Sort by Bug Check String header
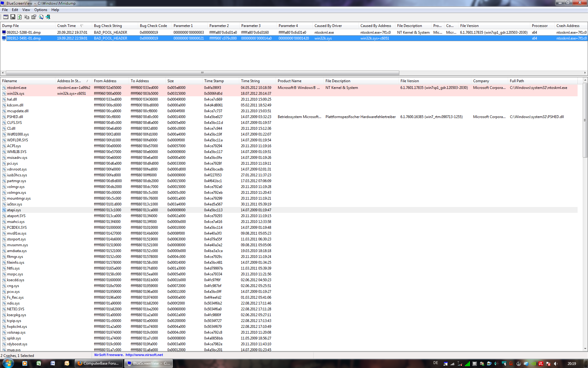The width and height of the screenshot is (588, 368). [108, 26]
